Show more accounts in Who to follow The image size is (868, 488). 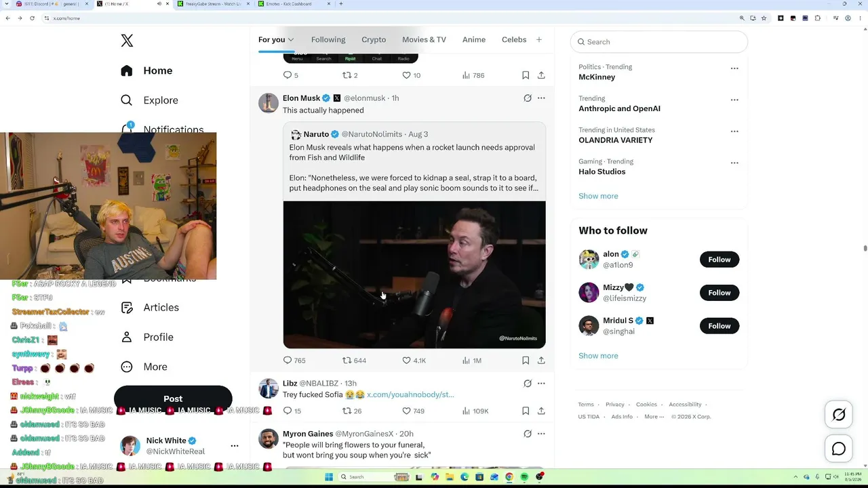598,356
